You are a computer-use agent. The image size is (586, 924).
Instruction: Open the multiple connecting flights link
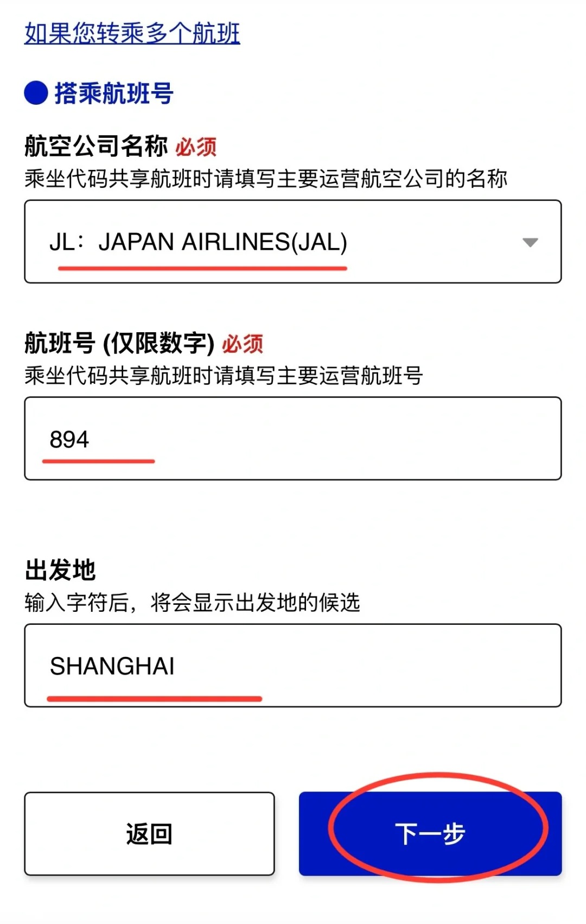pos(132,33)
